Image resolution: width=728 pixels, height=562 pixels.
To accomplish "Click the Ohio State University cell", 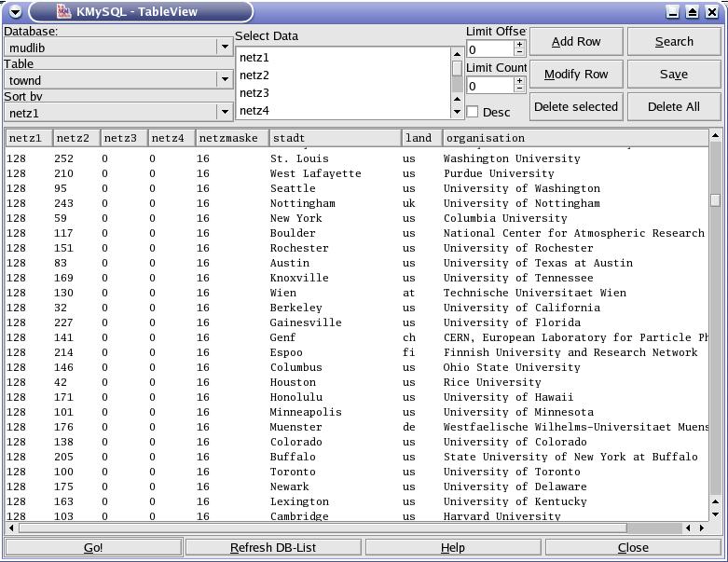I will (512, 367).
